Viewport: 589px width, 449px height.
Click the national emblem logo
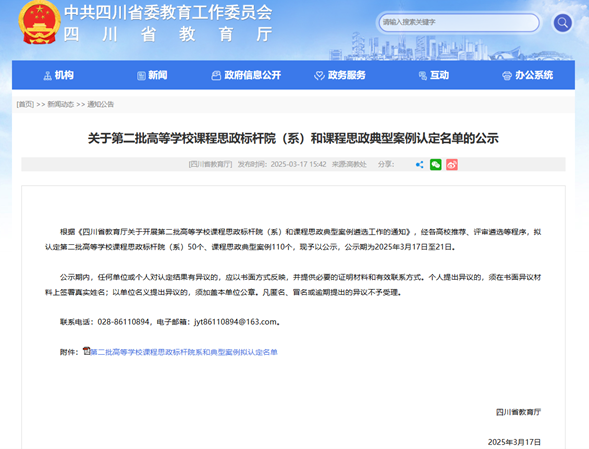tap(39, 22)
